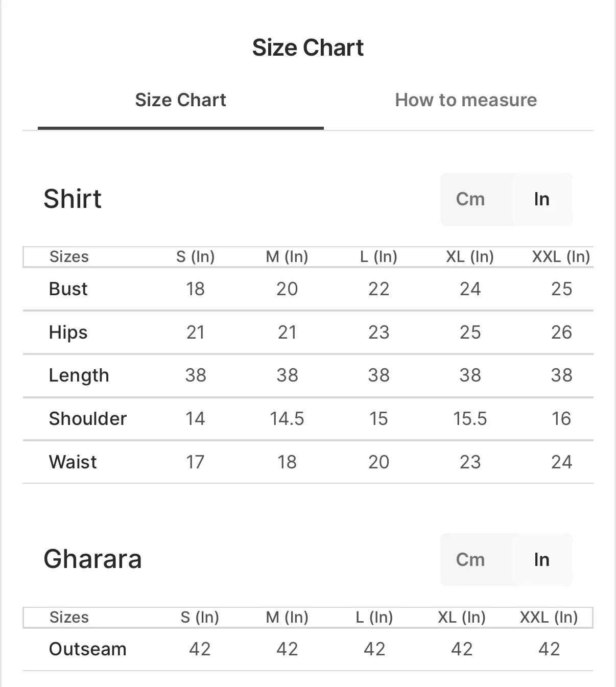Select In units for the Shirt table

tap(541, 199)
